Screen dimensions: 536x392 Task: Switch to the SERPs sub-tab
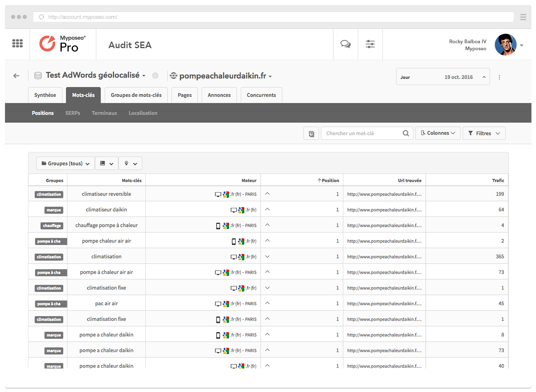point(73,113)
